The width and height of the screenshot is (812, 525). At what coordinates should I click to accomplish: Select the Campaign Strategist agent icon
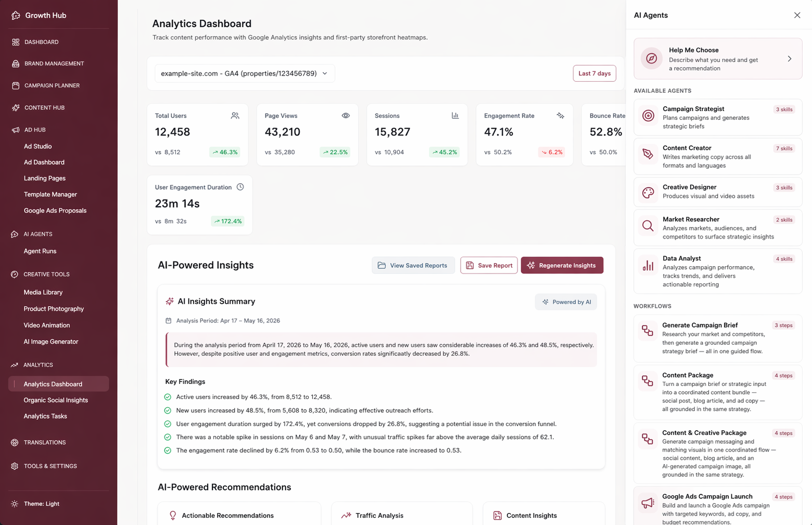point(648,116)
